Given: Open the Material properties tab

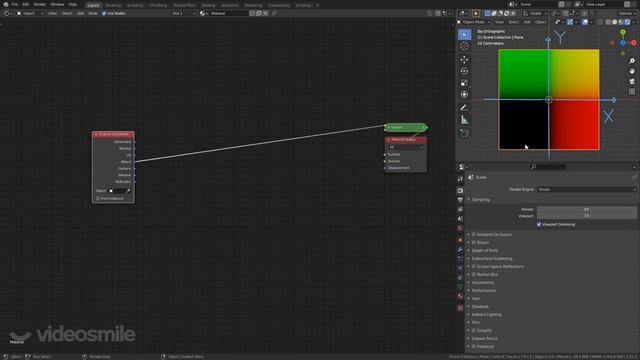Looking at the screenshot, I should click(x=460, y=296).
